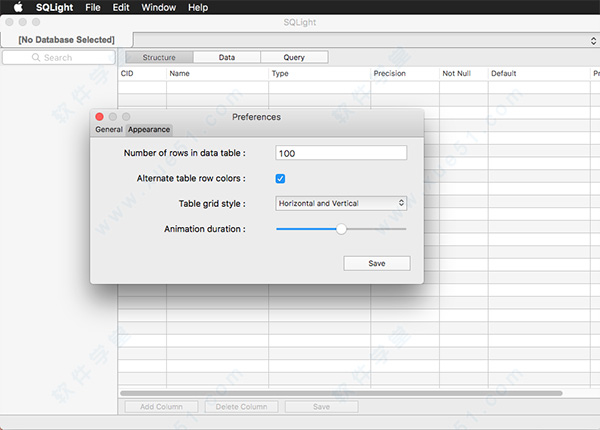The height and width of the screenshot is (430, 600).
Task: Click the Precision column header
Action: (405, 73)
